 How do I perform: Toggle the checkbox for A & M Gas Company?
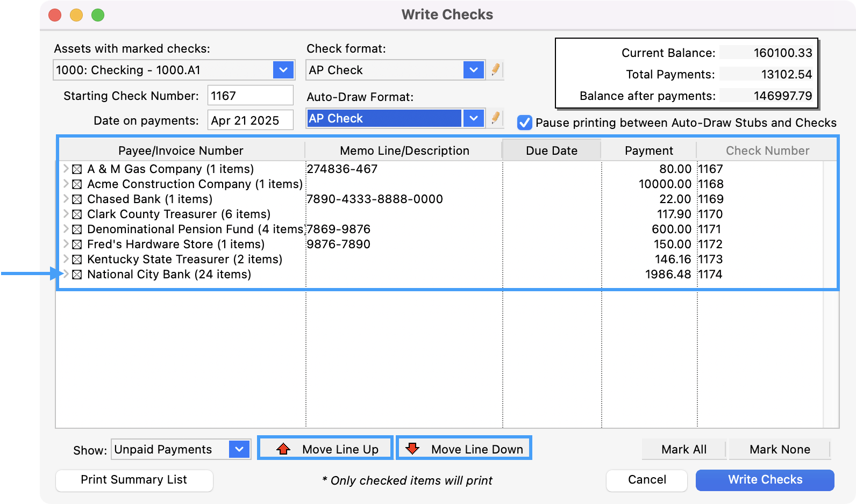[x=77, y=169]
